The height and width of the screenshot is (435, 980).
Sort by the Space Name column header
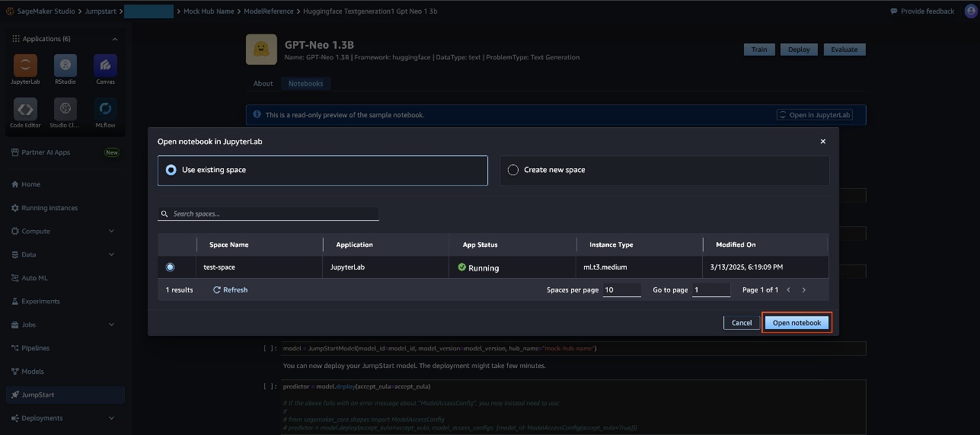[x=228, y=245]
